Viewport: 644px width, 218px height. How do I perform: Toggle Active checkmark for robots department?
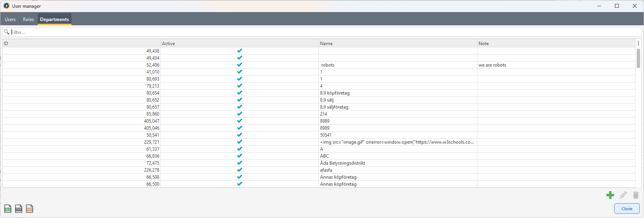point(240,65)
